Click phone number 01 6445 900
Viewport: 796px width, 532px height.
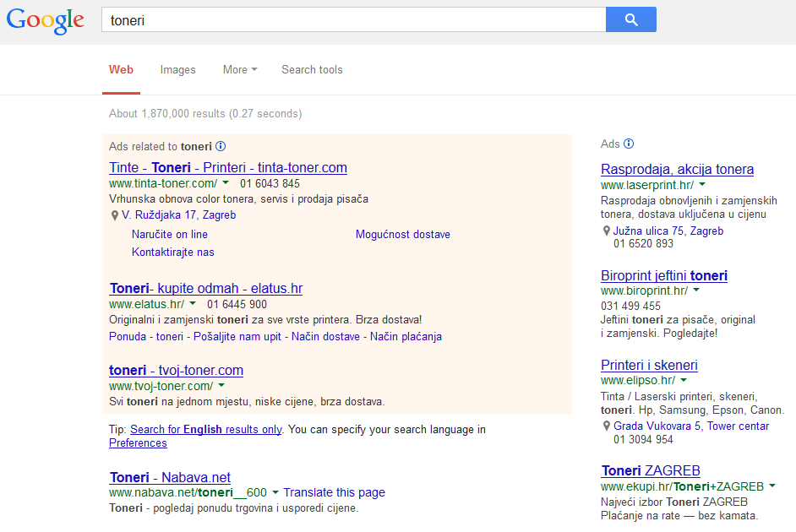237,304
